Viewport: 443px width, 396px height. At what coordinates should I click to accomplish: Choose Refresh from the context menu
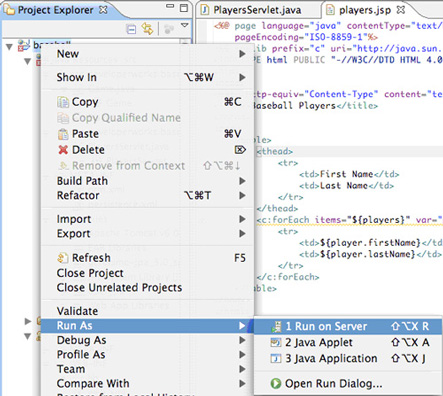[x=147, y=258]
